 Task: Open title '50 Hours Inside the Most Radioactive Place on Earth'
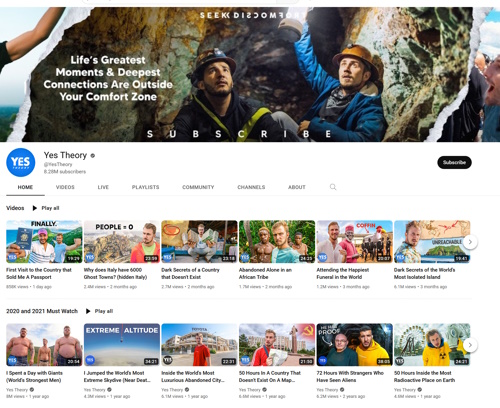coord(424,376)
